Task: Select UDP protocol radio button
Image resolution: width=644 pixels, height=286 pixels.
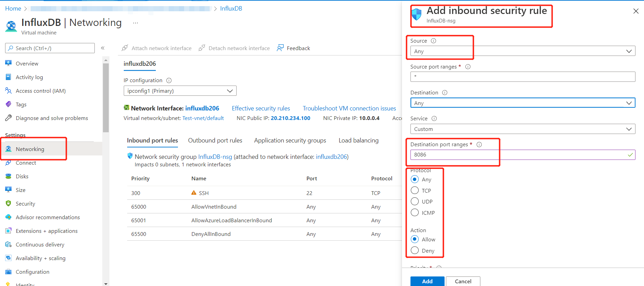Action: [x=415, y=201]
